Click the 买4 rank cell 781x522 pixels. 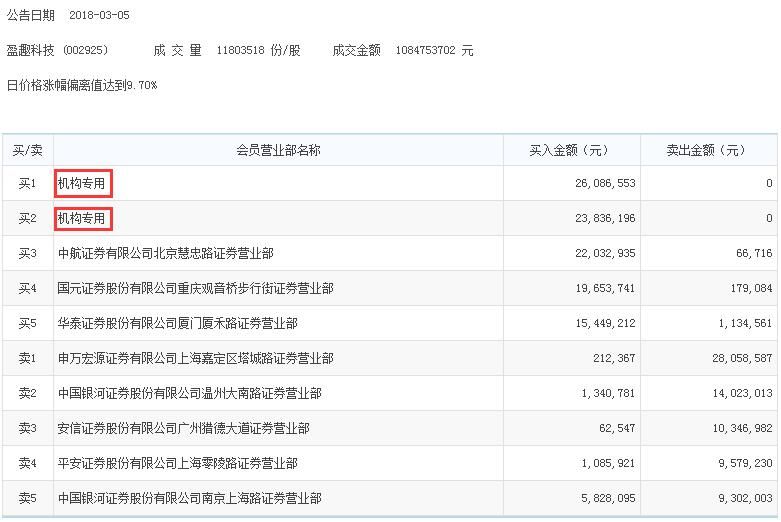[x=27, y=288]
